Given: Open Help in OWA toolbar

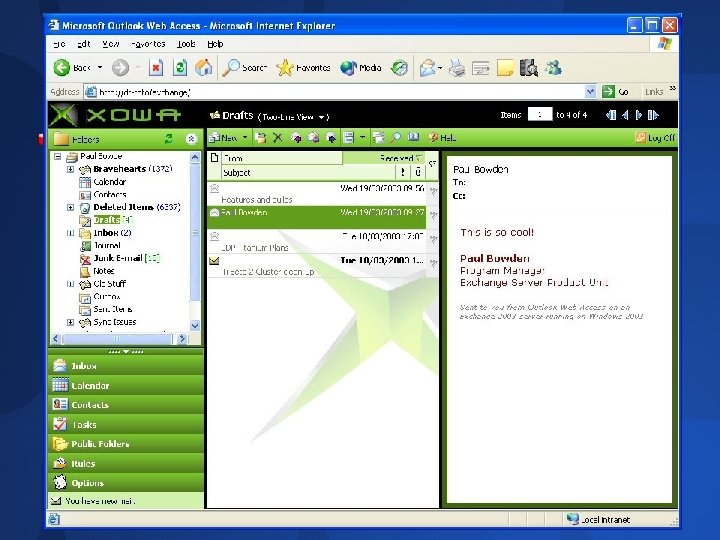Looking at the screenshot, I should tap(442, 137).
